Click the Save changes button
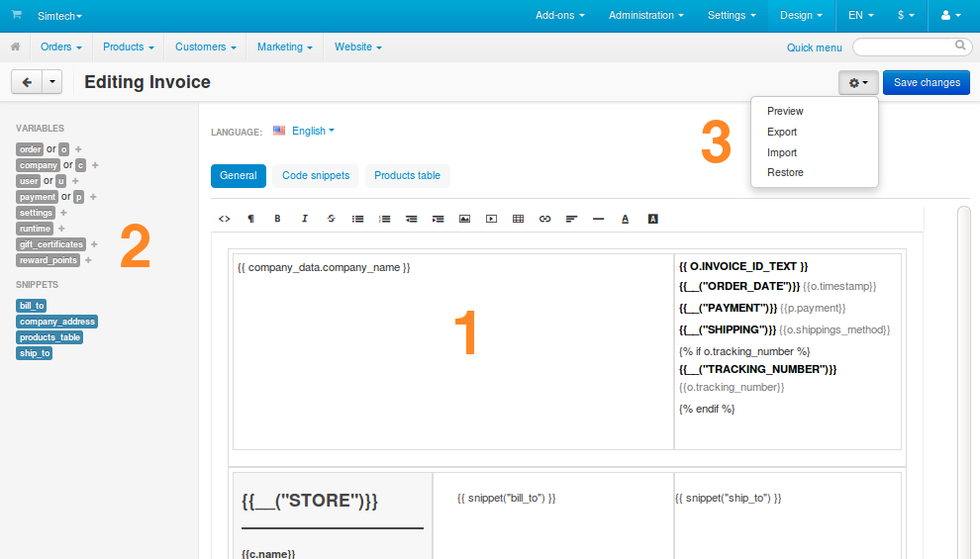 (x=927, y=82)
